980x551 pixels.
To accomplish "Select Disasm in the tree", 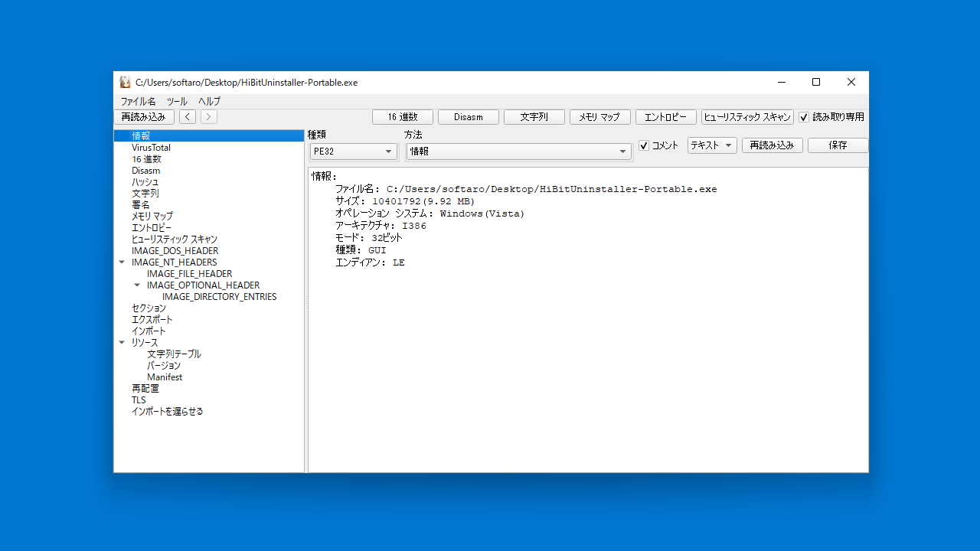I will click(x=145, y=171).
